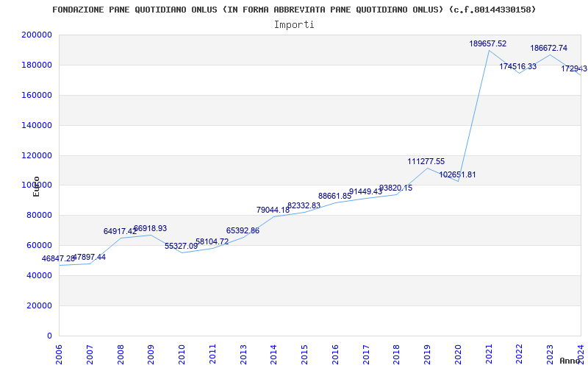Click the Anno axis title

(570, 361)
